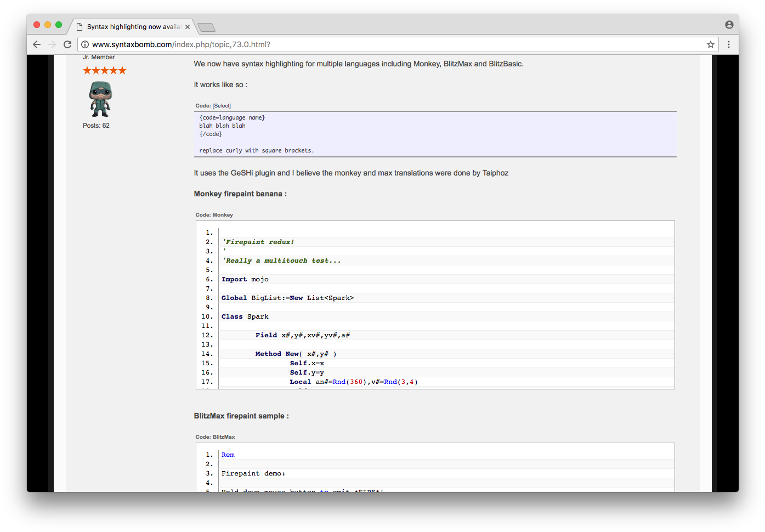Viewport: 765px width, 532px height.
Task: Click the yellow minimize window button
Action: 48,25
